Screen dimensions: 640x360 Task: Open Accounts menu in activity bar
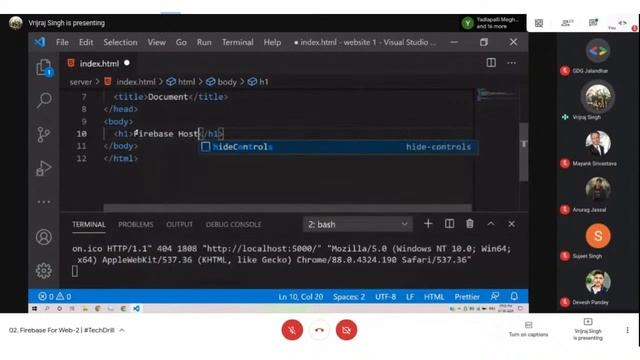[44, 237]
